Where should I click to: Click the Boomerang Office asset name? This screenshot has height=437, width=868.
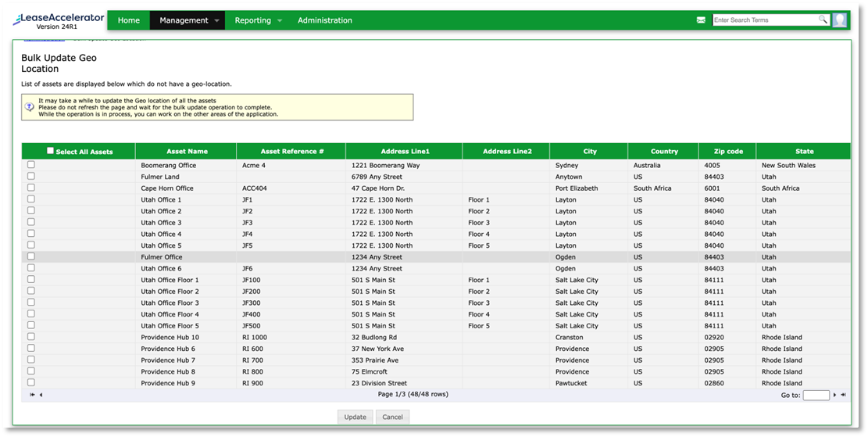[168, 165]
